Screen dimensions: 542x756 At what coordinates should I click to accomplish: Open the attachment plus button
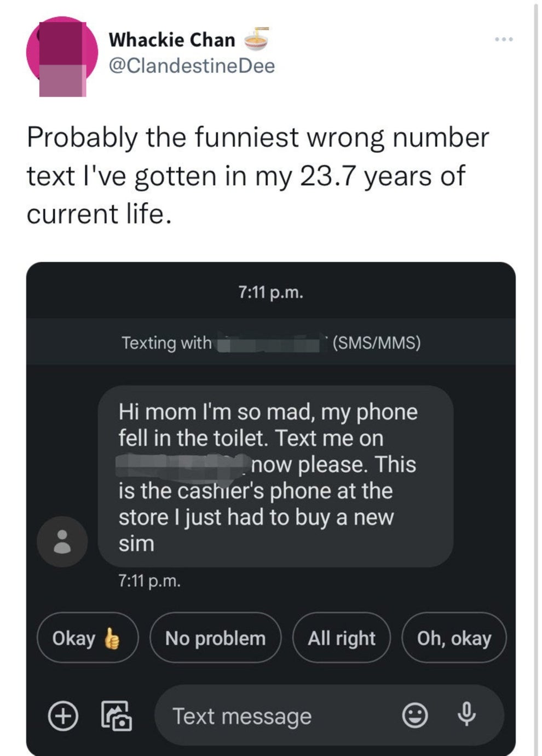coord(64,715)
